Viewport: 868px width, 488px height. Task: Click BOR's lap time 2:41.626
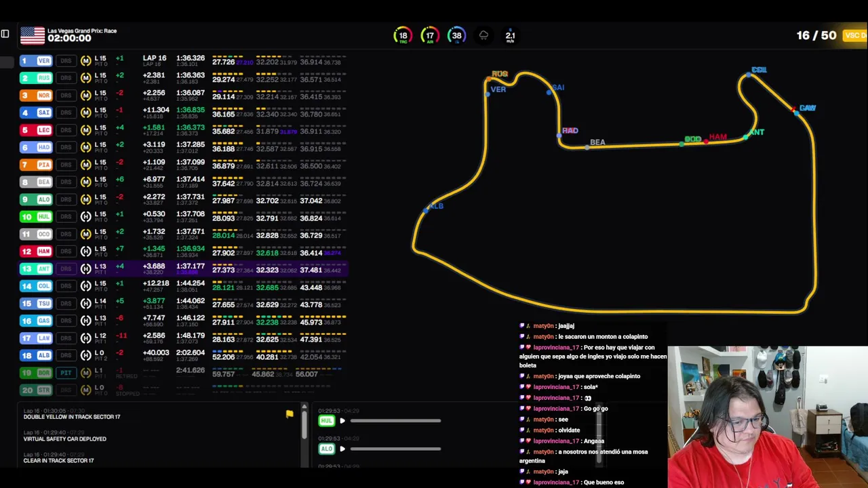(x=191, y=370)
